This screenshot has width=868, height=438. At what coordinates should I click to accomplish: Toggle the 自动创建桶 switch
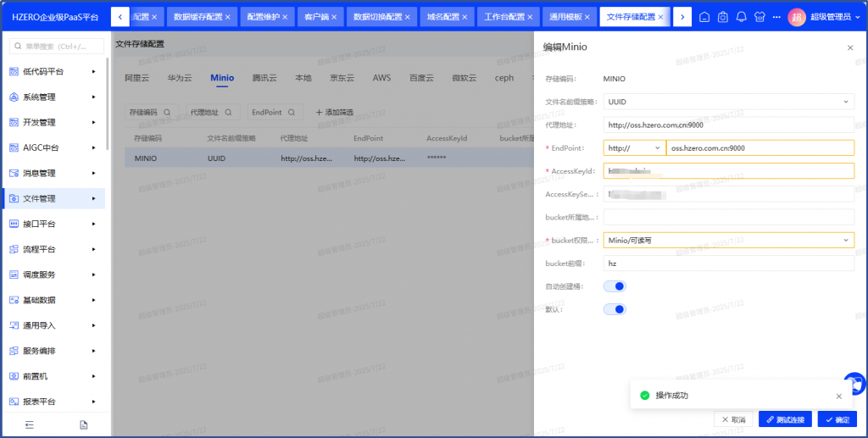615,286
